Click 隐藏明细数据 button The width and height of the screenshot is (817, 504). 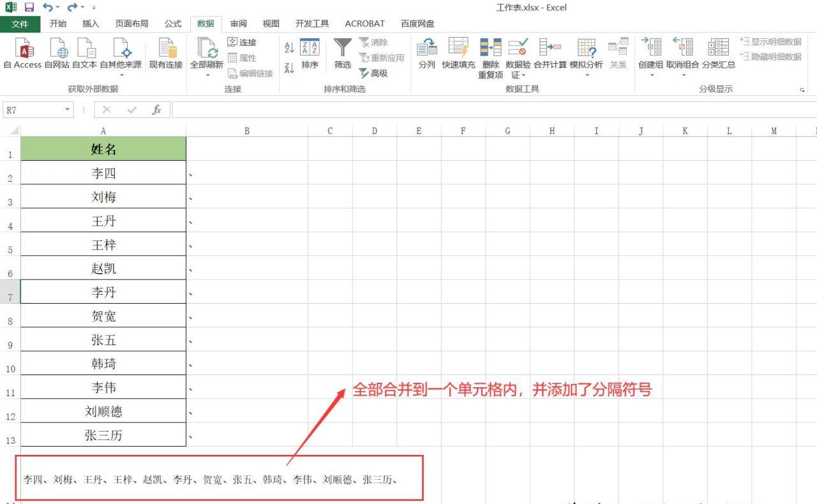coord(770,57)
